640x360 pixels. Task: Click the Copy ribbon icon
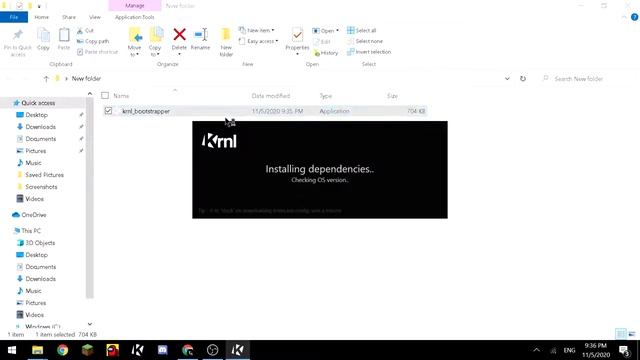click(x=43, y=40)
